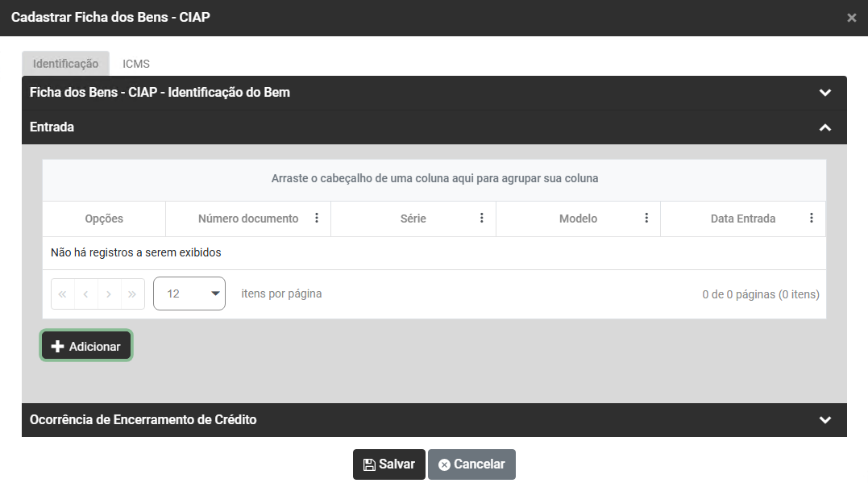Go to last page pager arrow

pos(131,294)
